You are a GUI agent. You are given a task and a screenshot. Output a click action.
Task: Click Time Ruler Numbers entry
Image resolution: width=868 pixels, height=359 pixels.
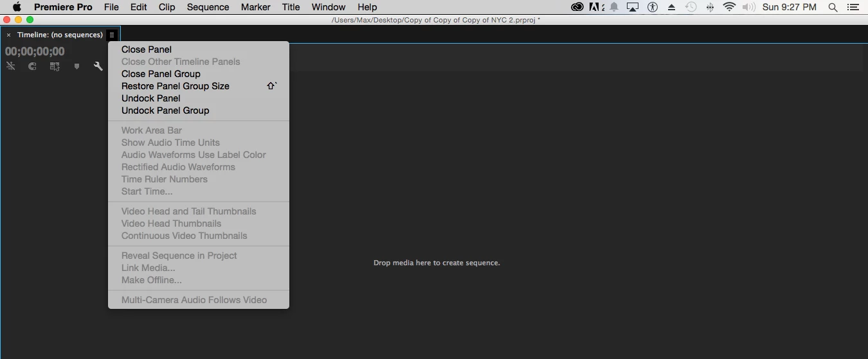coord(199,179)
